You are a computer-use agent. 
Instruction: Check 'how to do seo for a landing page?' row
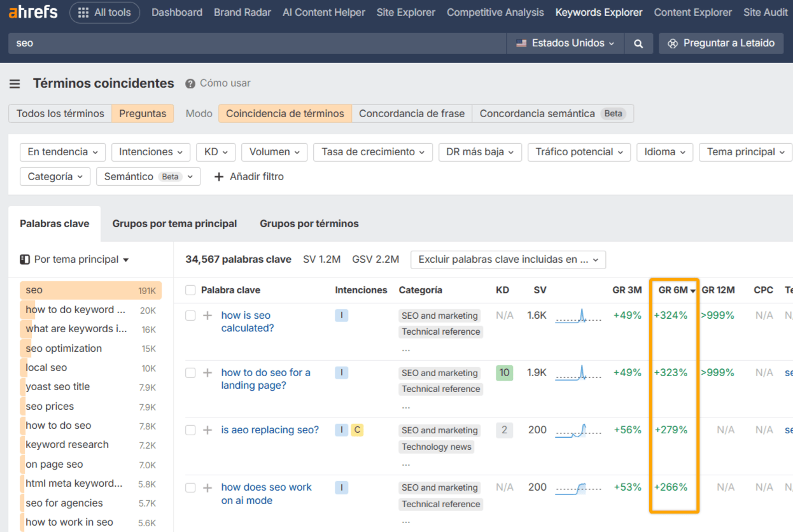coord(190,373)
